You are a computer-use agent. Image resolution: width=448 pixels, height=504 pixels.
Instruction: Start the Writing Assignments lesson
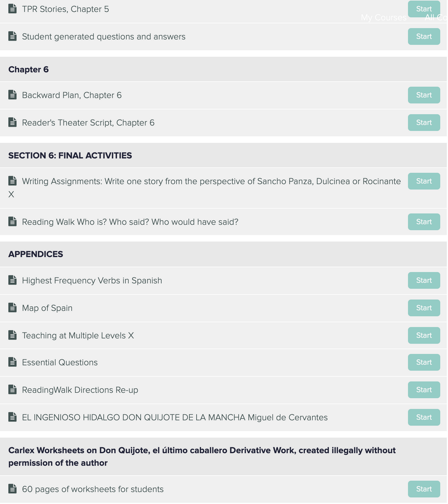pos(424,181)
